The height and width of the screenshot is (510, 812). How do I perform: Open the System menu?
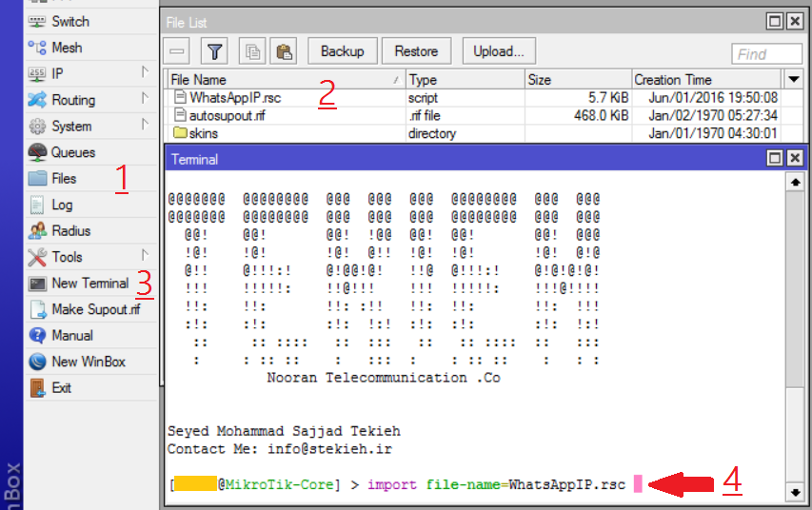click(x=90, y=126)
